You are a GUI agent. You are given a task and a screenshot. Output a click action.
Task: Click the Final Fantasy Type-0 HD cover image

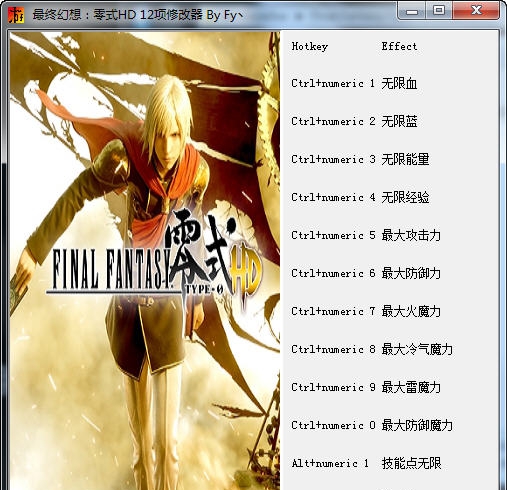pos(145,261)
